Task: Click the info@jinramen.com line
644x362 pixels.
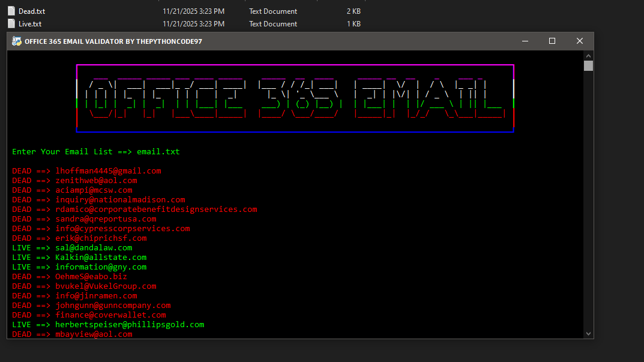Action: [75, 296]
